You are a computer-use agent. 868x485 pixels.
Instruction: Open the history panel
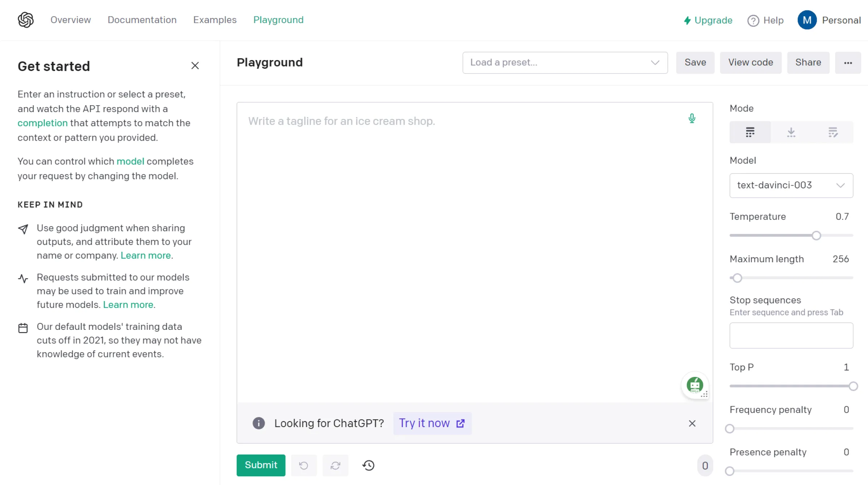pyautogui.click(x=368, y=465)
